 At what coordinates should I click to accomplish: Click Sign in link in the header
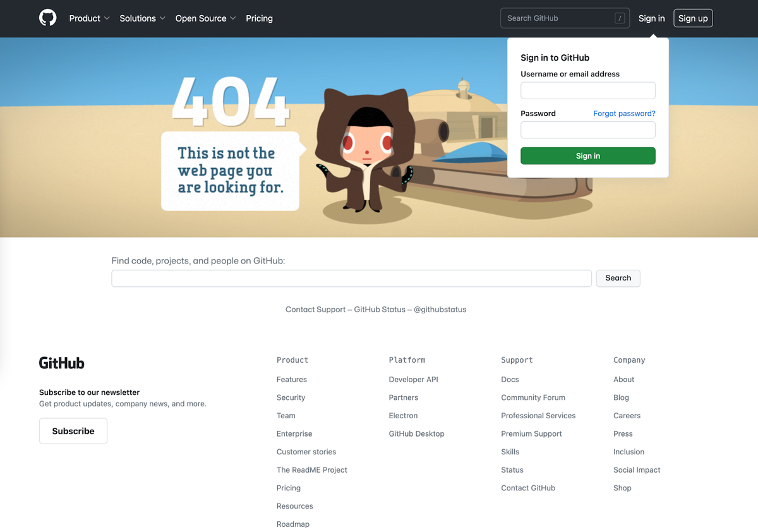point(651,18)
